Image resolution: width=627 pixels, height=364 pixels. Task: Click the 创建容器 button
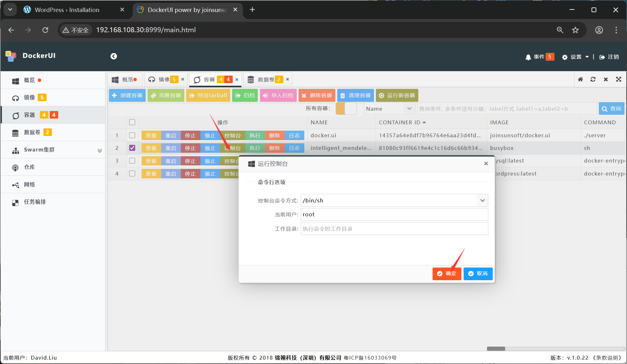[127, 96]
